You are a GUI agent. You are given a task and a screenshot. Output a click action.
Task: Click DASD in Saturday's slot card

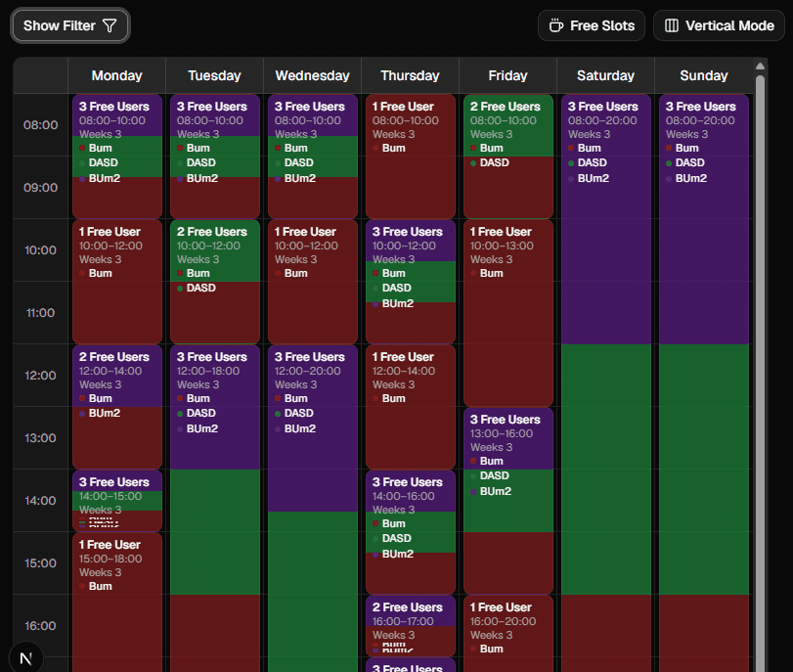pos(592,163)
